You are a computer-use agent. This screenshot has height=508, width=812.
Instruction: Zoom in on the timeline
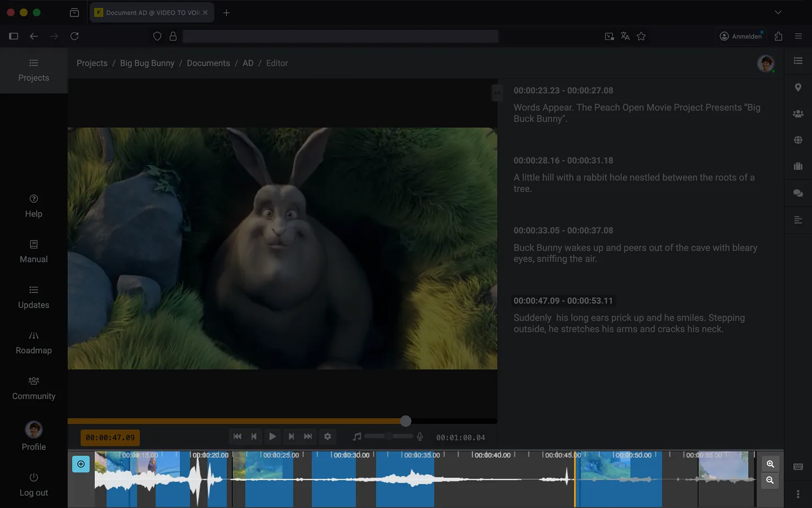770,464
